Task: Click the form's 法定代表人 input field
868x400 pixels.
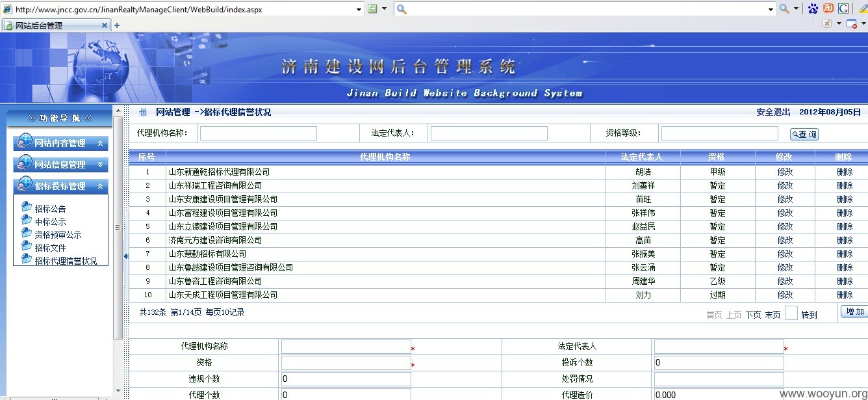Action: tap(719, 347)
